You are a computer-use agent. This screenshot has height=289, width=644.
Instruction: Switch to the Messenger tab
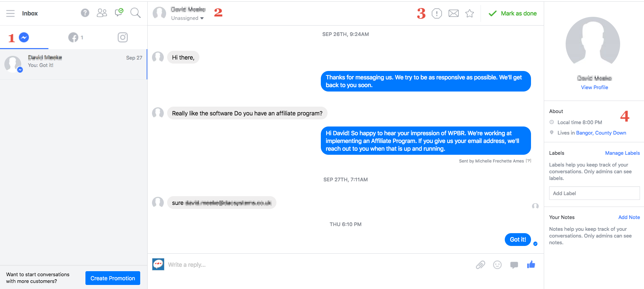pyautogui.click(x=24, y=37)
